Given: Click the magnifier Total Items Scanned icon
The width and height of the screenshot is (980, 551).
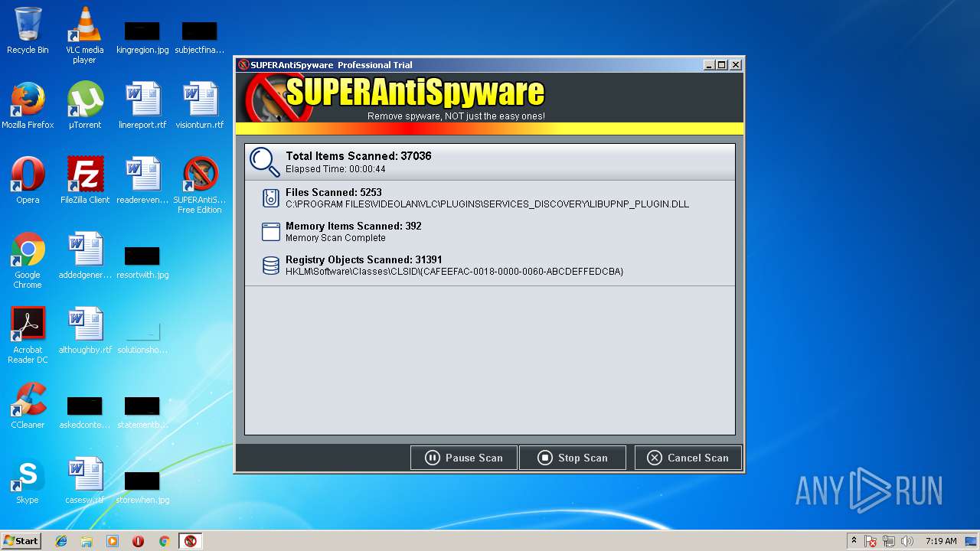Looking at the screenshot, I should coord(265,161).
